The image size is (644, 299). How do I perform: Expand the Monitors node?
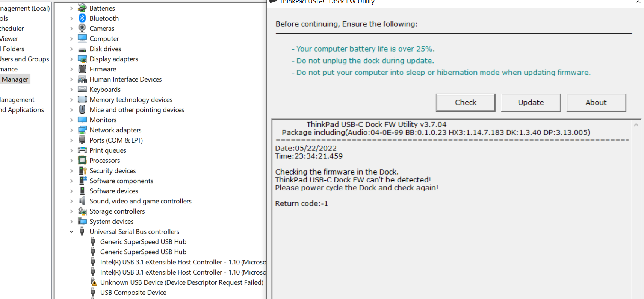(71, 120)
